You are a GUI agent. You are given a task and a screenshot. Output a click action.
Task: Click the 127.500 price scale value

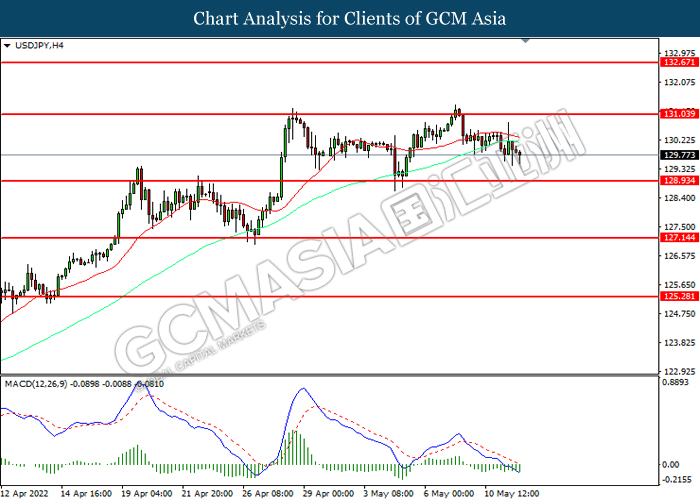click(680, 227)
